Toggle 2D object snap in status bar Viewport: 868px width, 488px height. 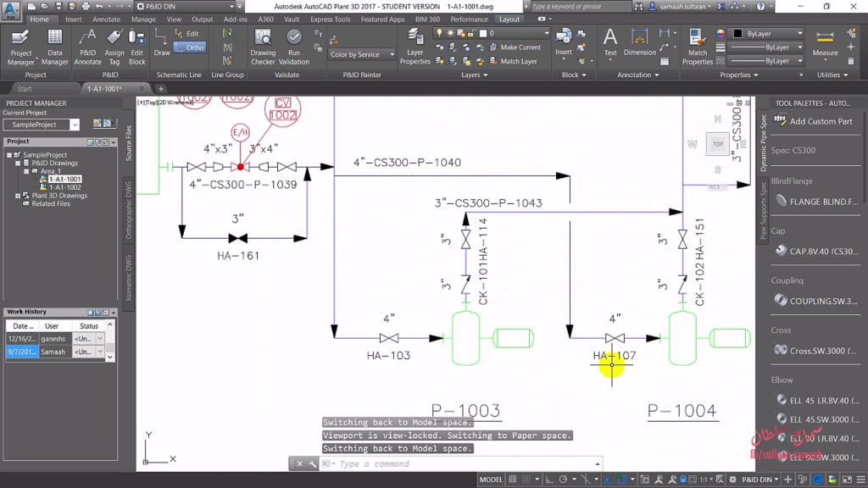click(621, 480)
